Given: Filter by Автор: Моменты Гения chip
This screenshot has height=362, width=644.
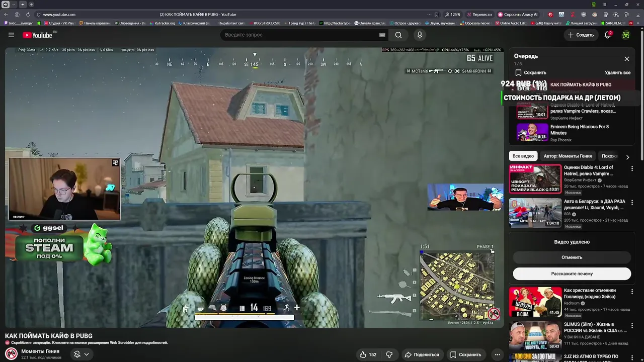Looking at the screenshot, I should pos(568,156).
